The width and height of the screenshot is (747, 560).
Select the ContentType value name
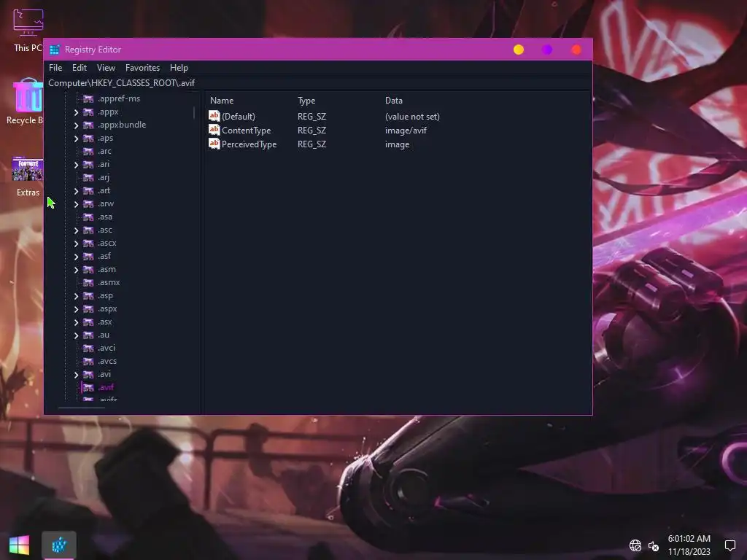tap(247, 131)
